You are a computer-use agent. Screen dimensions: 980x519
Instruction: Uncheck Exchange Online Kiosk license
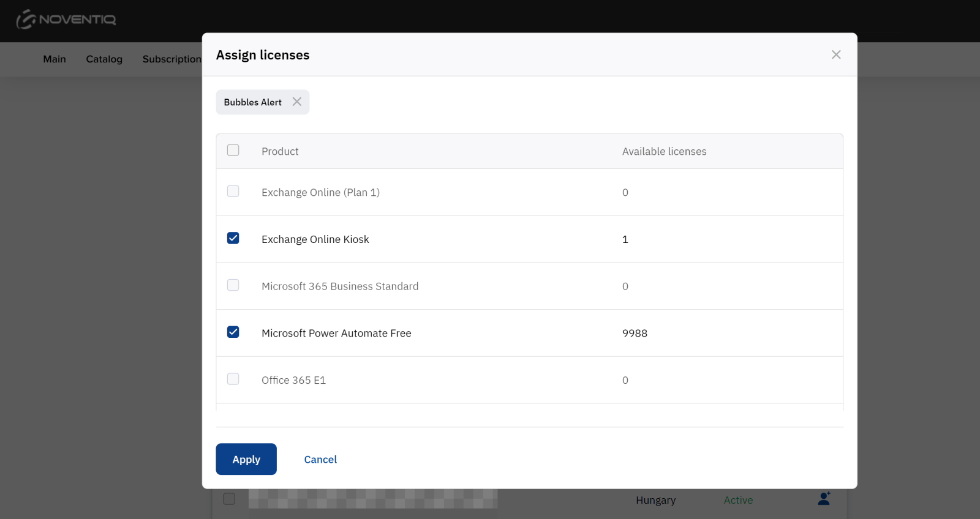[x=233, y=238]
